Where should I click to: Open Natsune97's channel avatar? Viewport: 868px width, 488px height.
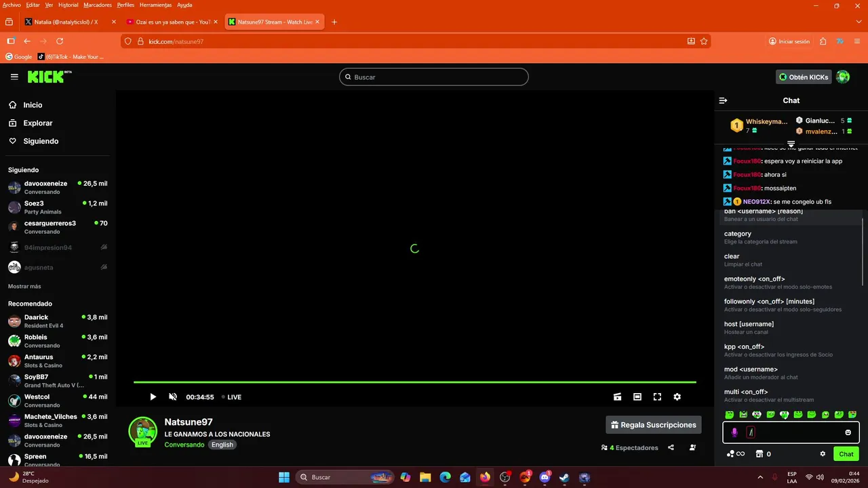142,431
